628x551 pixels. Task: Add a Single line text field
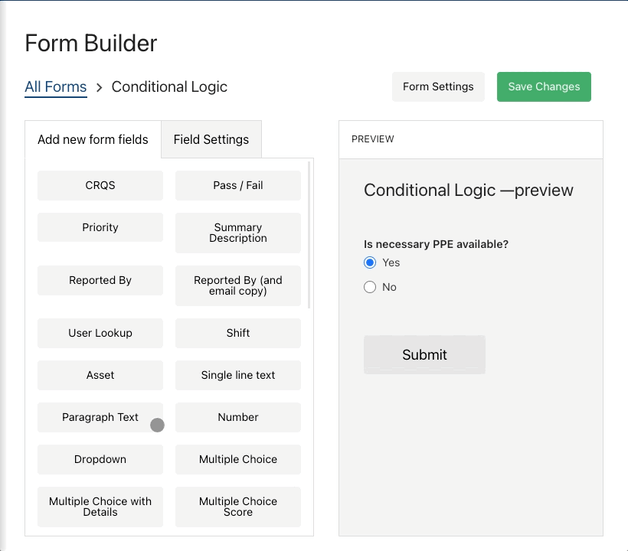click(238, 375)
